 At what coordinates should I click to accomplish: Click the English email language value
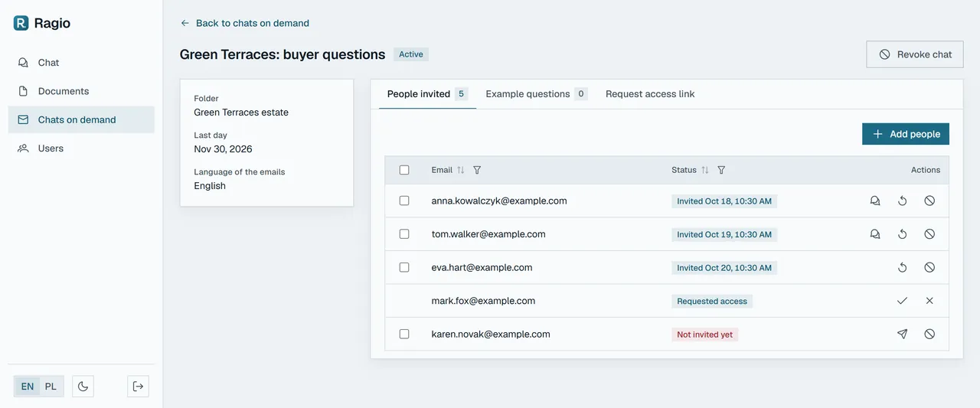[x=210, y=186]
